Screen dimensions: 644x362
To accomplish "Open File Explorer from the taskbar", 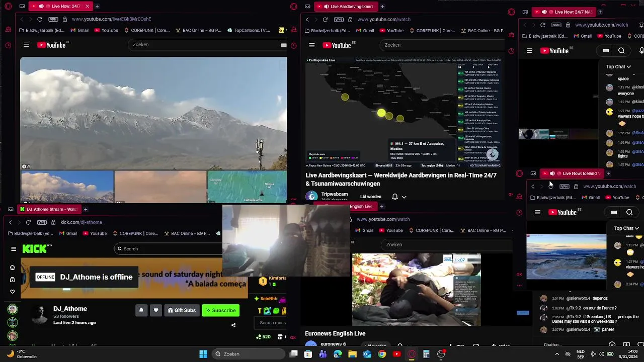I will (x=352, y=354).
